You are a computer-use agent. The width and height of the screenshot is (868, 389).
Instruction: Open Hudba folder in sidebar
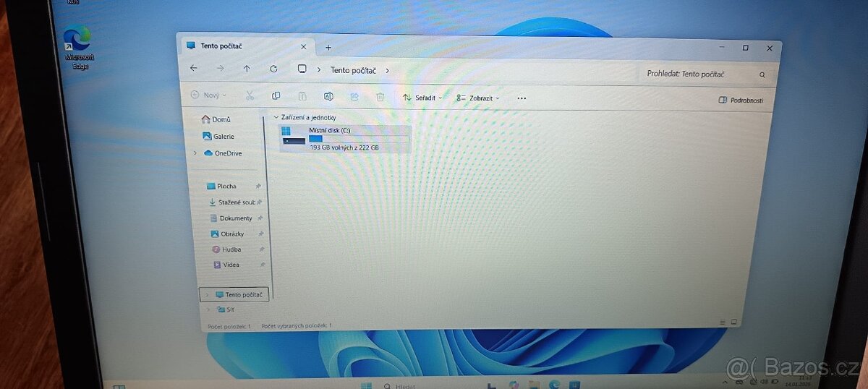point(227,249)
